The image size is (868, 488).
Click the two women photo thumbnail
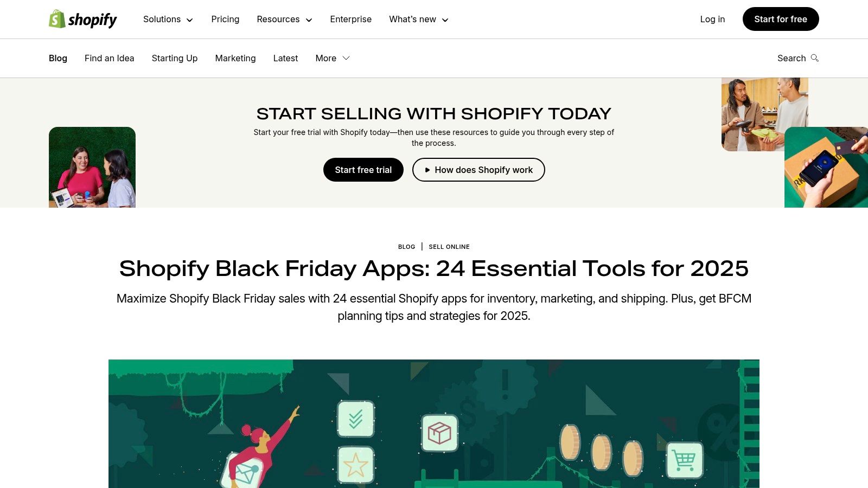point(92,167)
